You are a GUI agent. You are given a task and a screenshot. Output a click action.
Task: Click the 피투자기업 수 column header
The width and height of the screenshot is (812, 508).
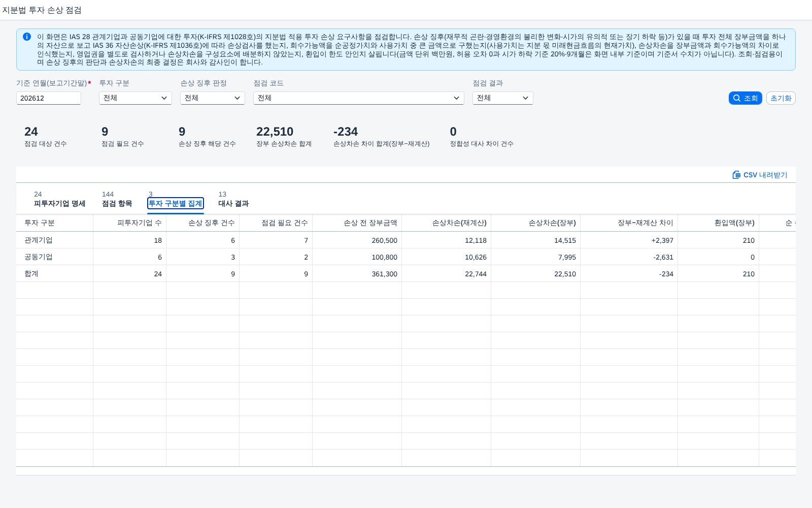point(130,223)
